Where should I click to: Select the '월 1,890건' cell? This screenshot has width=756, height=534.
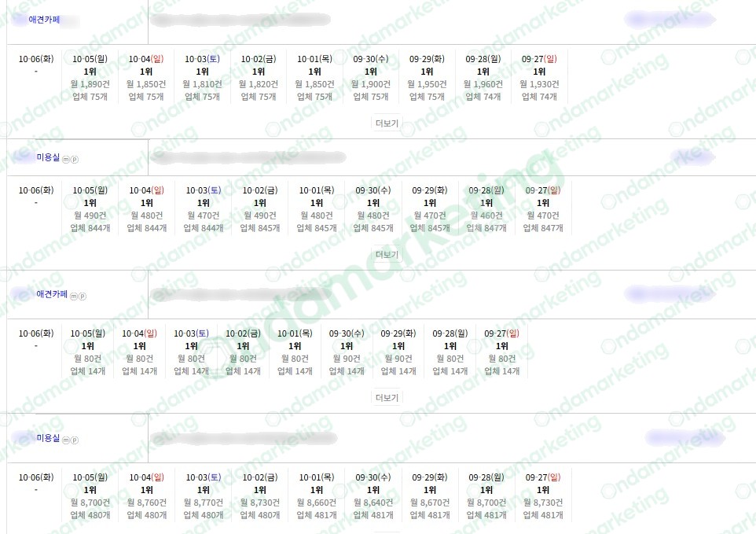pos(90,84)
